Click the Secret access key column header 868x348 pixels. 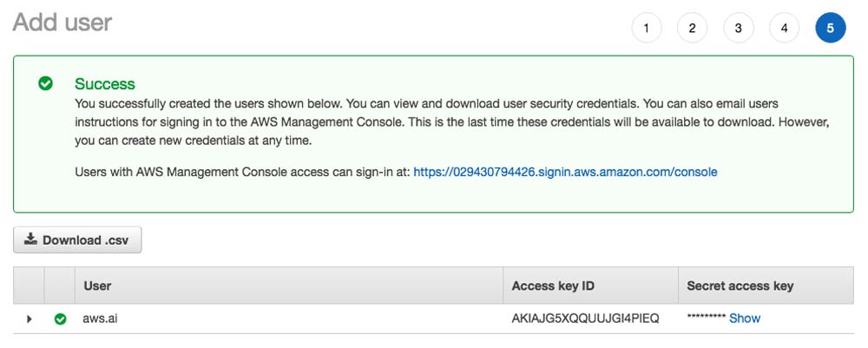[x=740, y=286]
